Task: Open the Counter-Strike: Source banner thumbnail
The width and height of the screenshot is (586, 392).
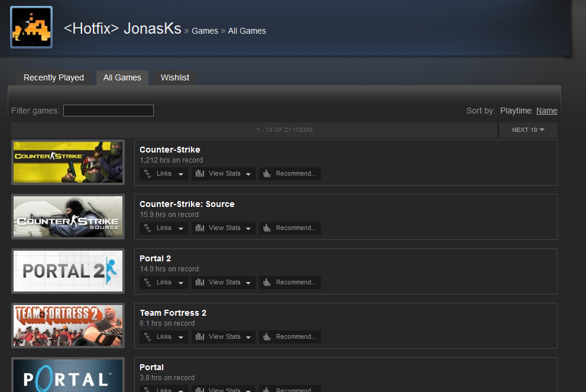Action: (68, 217)
